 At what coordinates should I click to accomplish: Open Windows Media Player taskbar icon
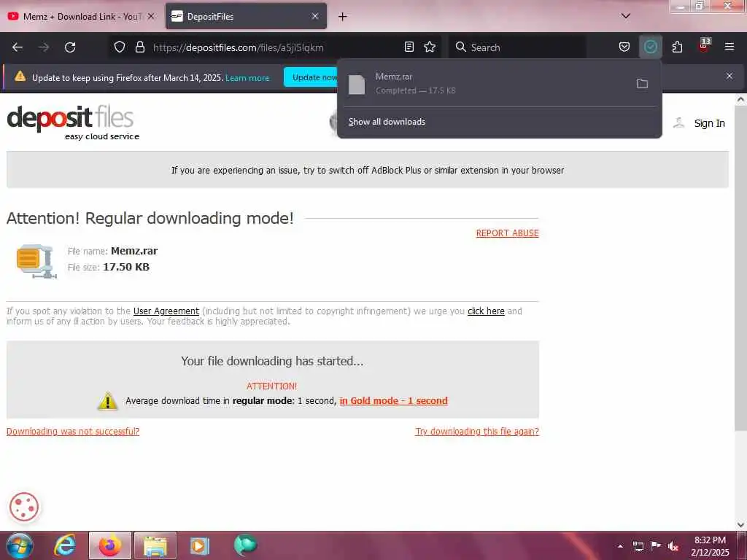200,545
